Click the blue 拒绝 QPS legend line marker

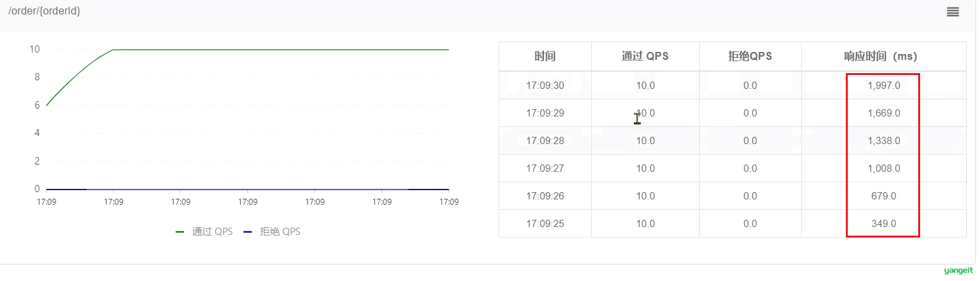248,232
